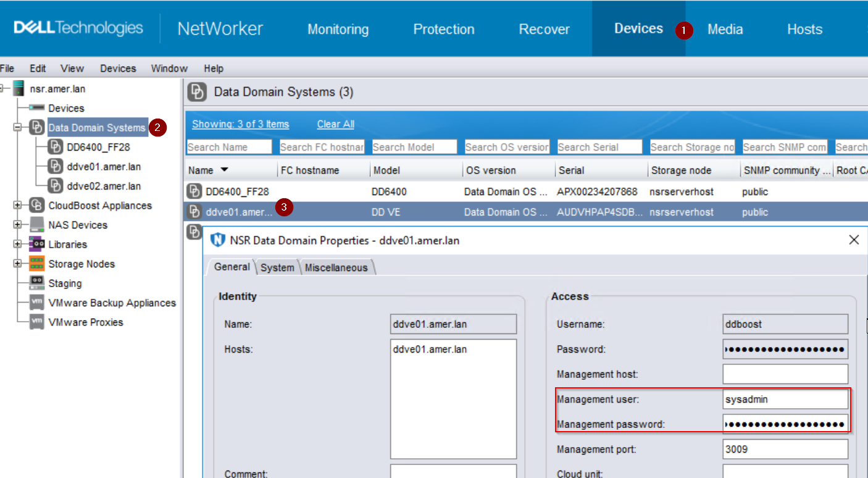The height and width of the screenshot is (478, 868).
Task: Switch to the Miscellaneous tab
Action: pyautogui.click(x=336, y=267)
